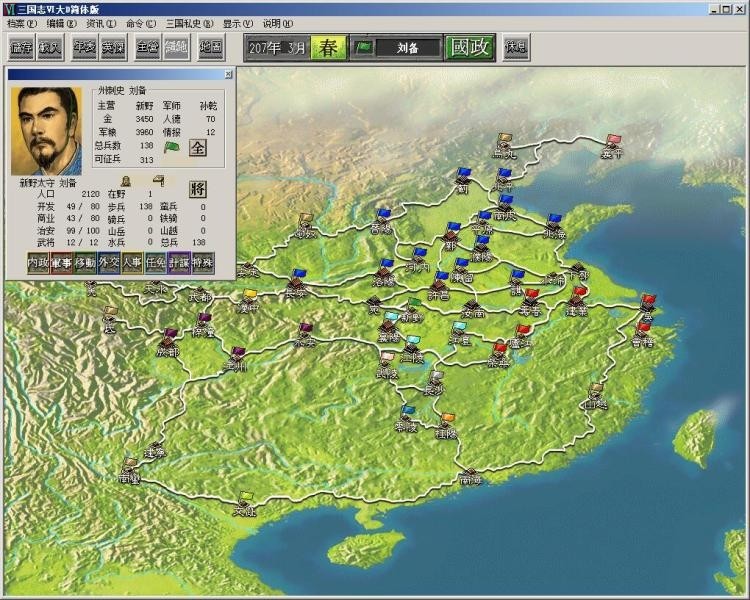The width and height of the screenshot is (750, 600).
Task: Open the 年表 chronicle toolbar button
Action: click(x=85, y=47)
